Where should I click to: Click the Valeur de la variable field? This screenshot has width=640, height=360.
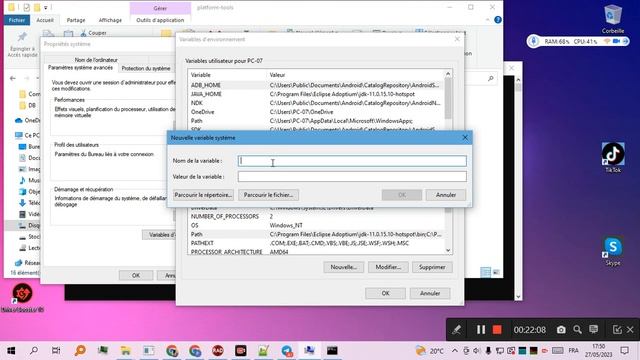pos(352,176)
